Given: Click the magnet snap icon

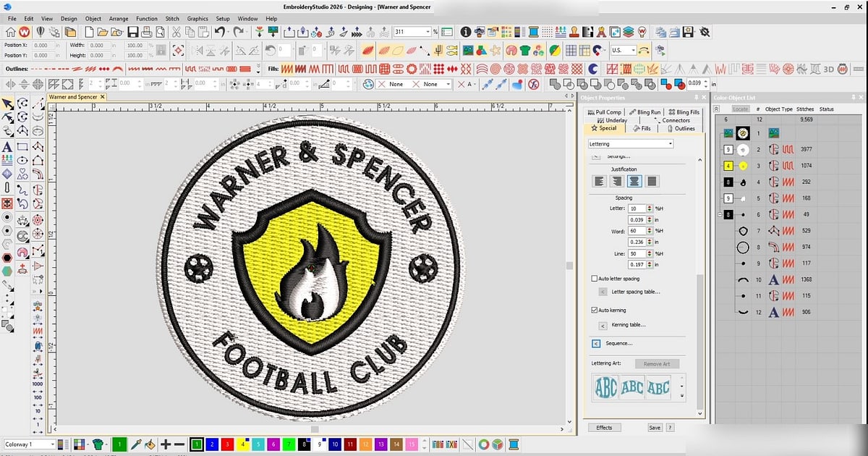Looking at the screenshot, I should tap(597, 50).
